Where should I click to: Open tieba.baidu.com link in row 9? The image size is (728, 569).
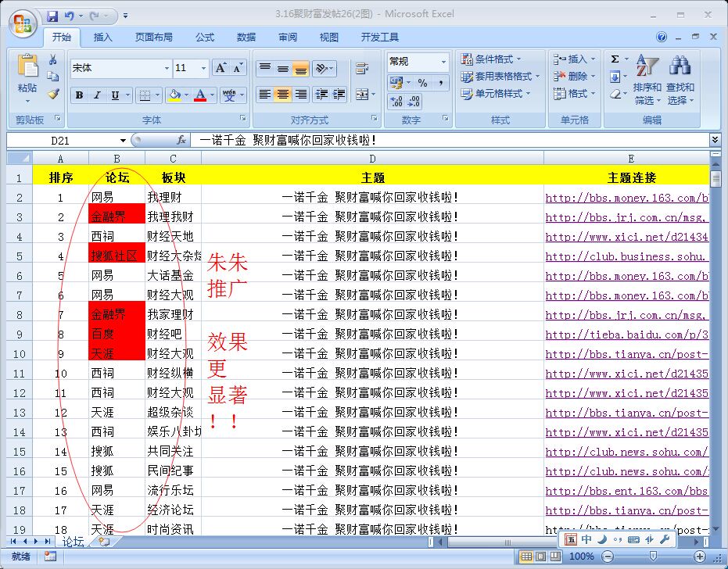[627, 335]
